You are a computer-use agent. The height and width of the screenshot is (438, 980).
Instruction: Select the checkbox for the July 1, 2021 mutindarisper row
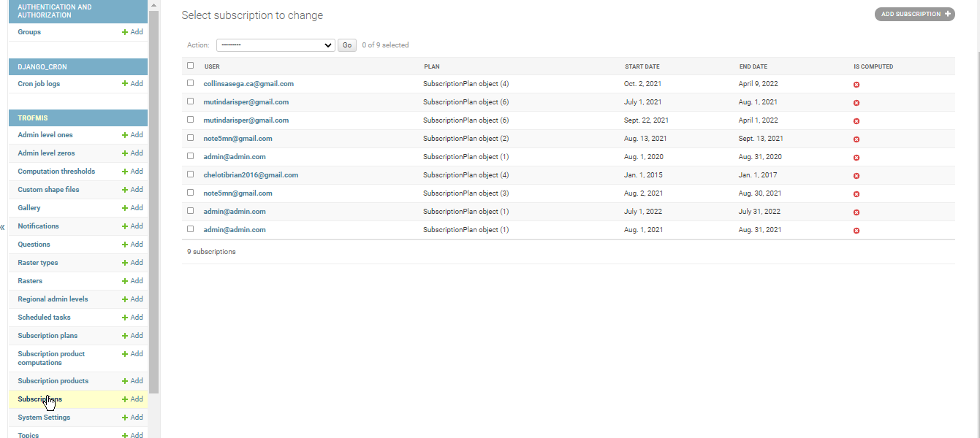(191, 101)
